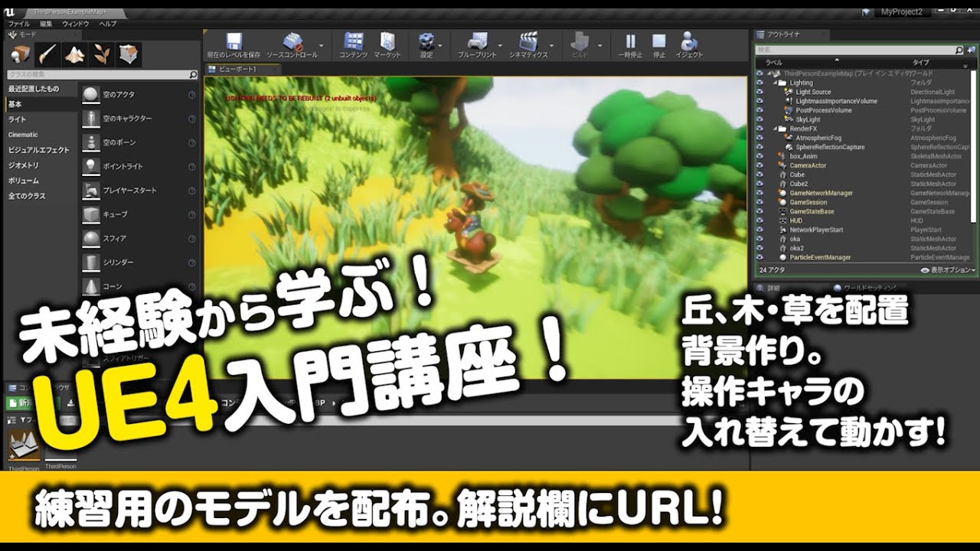The height and width of the screenshot is (551, 980).
Task: Click the magnifier in the class search box
Action: pos(193,75)
